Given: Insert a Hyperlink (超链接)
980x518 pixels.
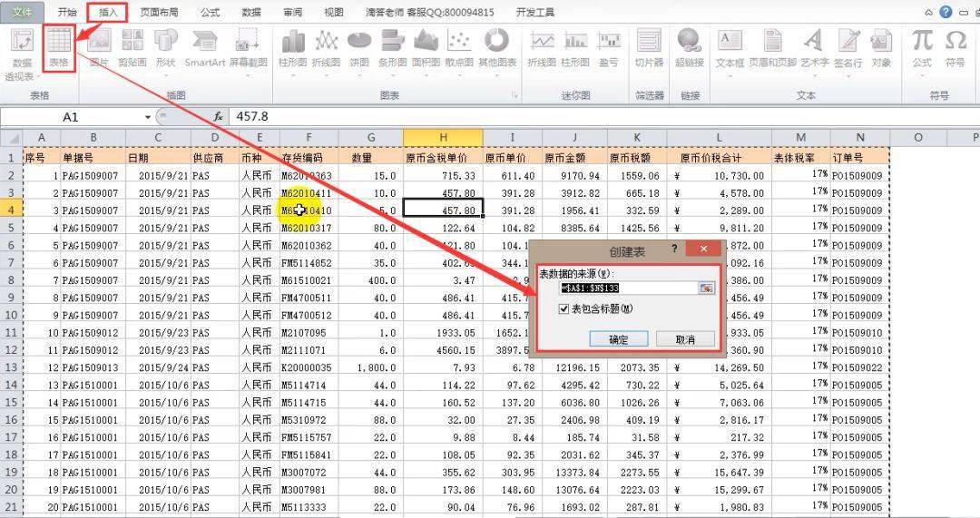Looking at the screenshot, I should pos(690,49).
